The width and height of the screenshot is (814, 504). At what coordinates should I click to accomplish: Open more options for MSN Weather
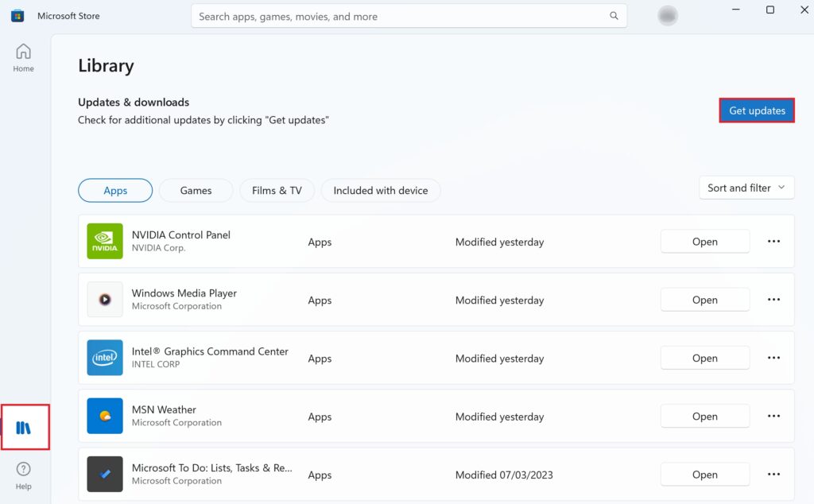pos(773,417)
